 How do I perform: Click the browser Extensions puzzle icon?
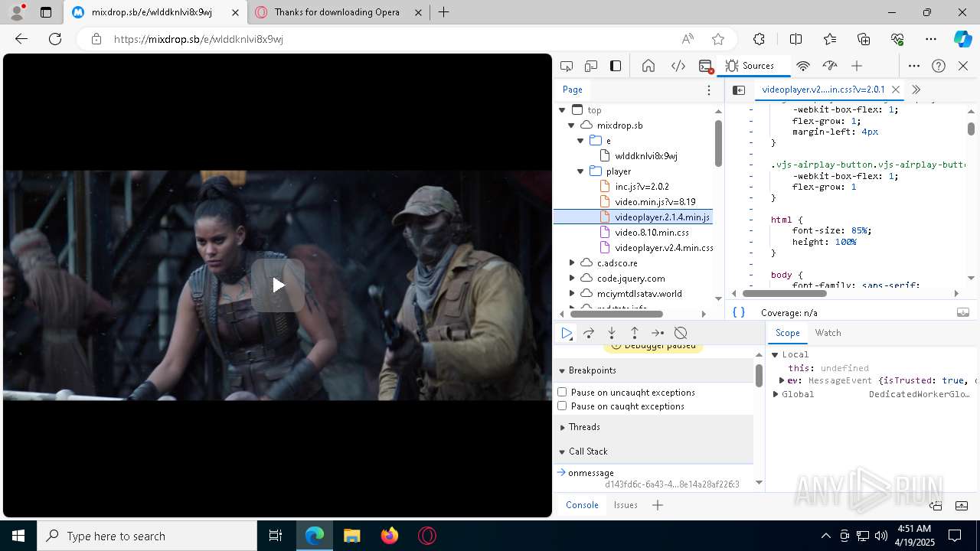[x=759, y=39]
